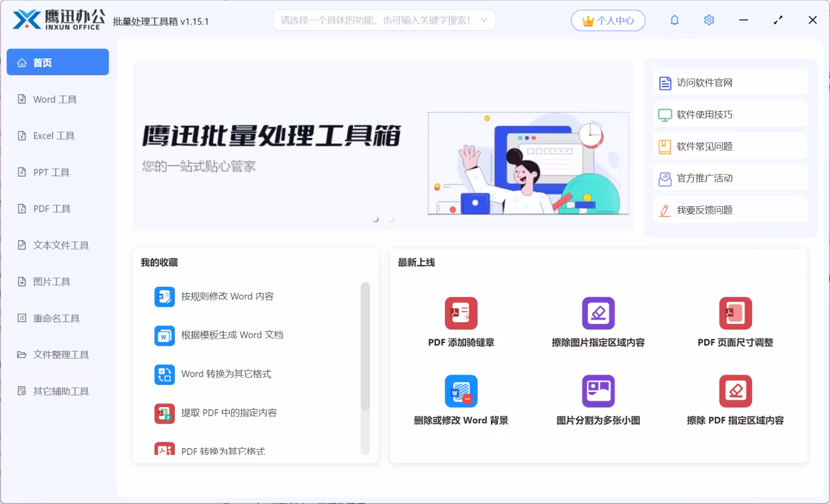The height and width of the screenshot is (504, 830).
Task: Click the 按规则修改 Word 内容 text
Action: (227, 297)
